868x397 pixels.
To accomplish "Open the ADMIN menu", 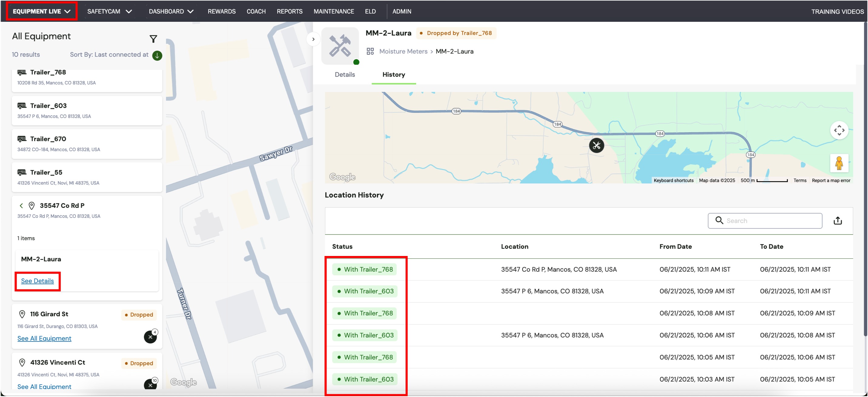I will tap(402, 11).
